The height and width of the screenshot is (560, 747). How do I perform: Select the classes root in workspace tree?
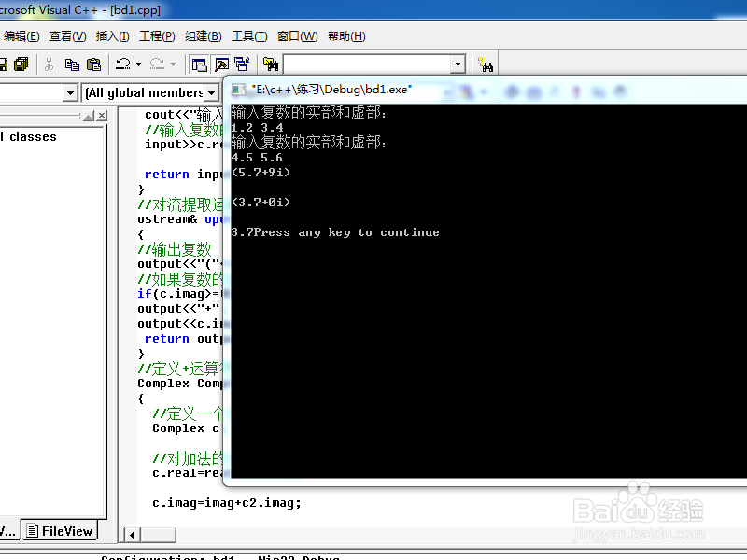coord(29,136)
